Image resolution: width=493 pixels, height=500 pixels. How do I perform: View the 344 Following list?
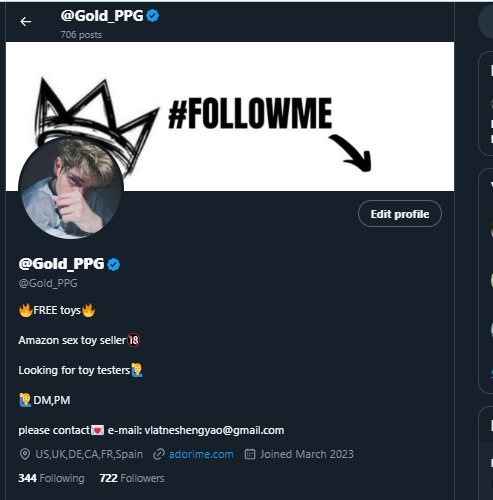(51, 478)
